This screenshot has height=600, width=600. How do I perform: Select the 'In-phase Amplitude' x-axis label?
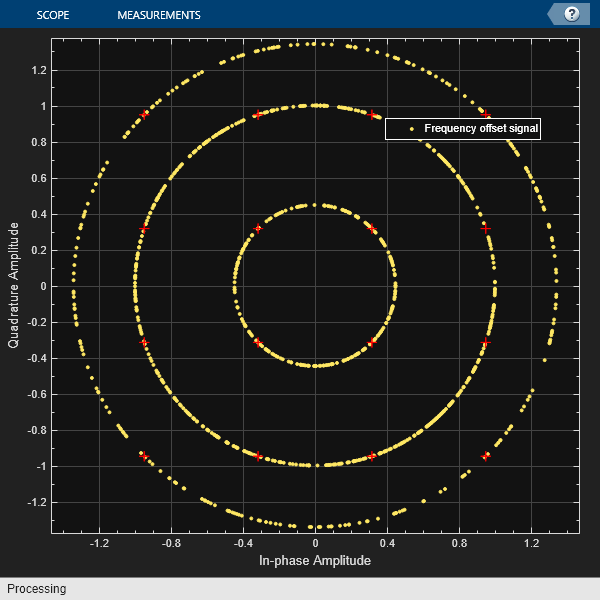(315, 561)
